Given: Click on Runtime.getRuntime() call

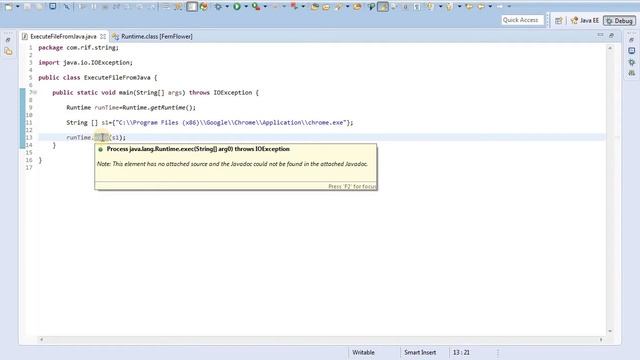Looking at the screenshot, I should pyautogui.click(x=159, y=107).
